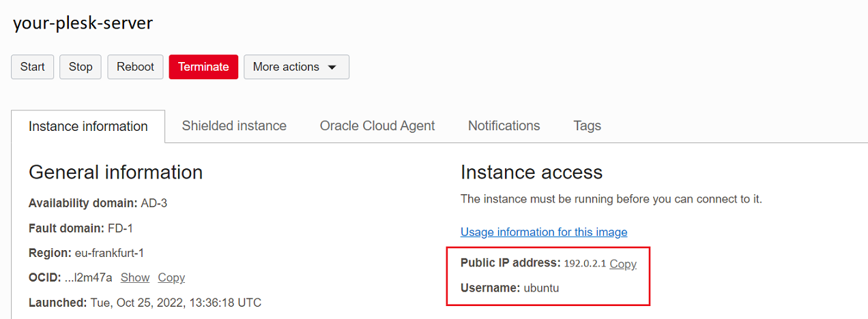Screen dimensions: 868x319
Task: Reboot the instance
Action: click(x=135, y=67)
